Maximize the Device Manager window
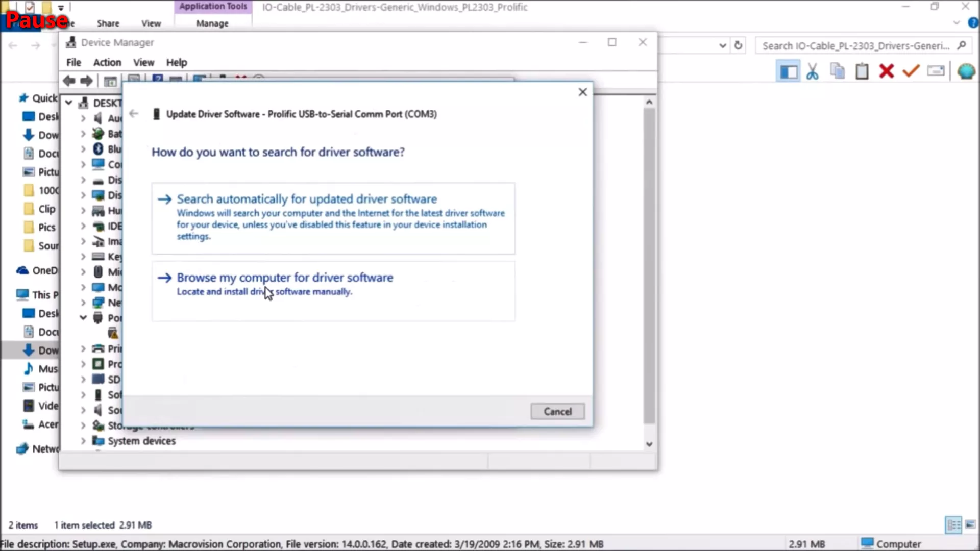This screenshot has height=551, width=980. click(x=612, y=42)
